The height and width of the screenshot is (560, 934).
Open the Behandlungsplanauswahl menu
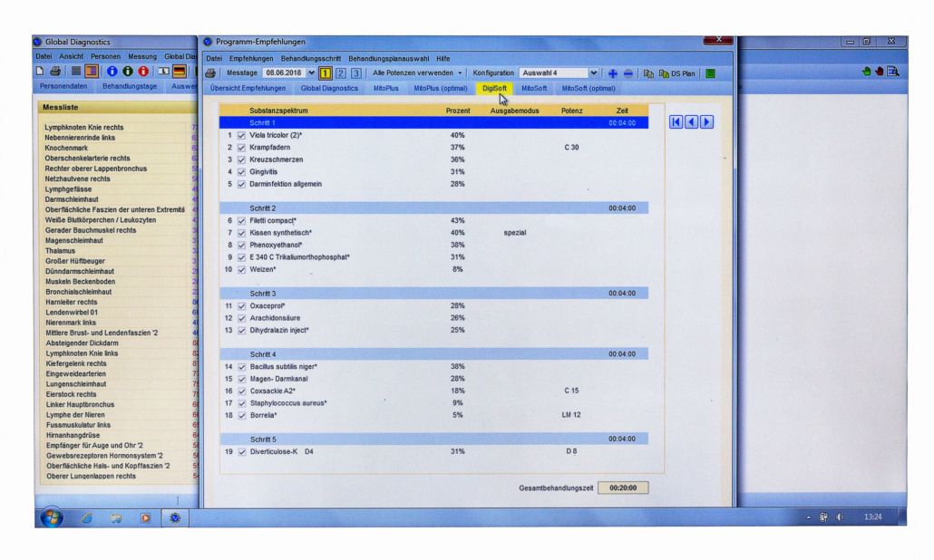[x=388, y=59]
